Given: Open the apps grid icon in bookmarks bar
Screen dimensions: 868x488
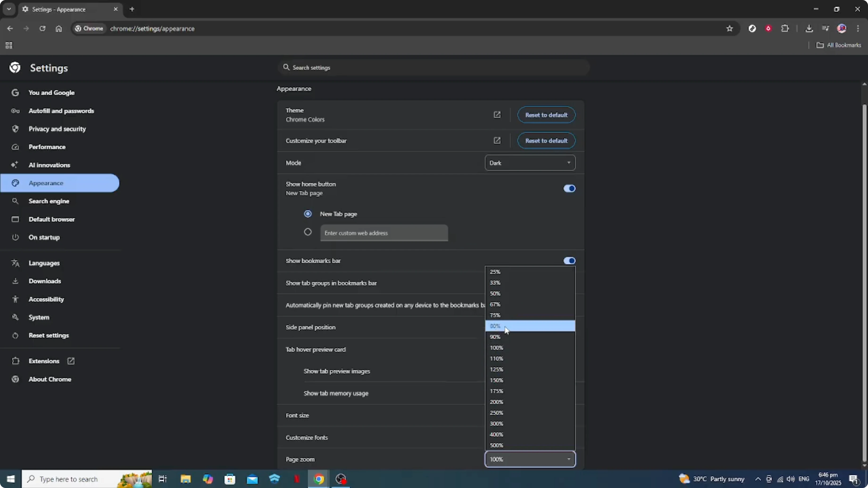Looking at the screenshot, I should click(9, 45).
